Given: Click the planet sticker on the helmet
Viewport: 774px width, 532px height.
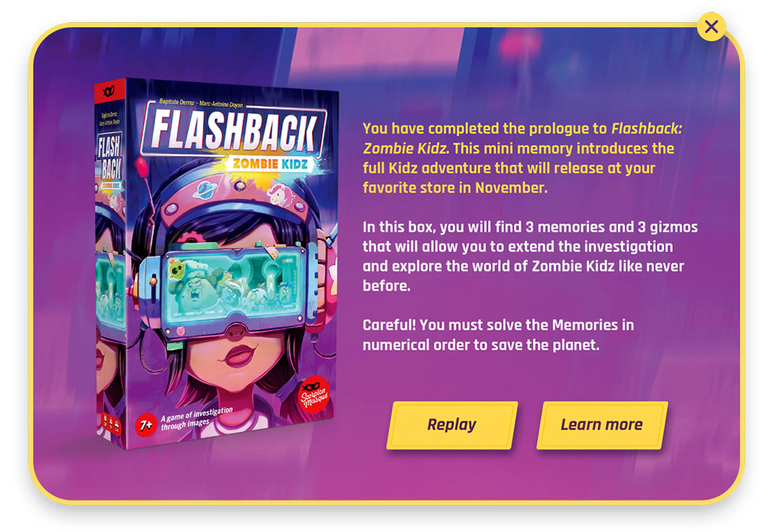Looking at the screenshot, I should tap(205, 190).
